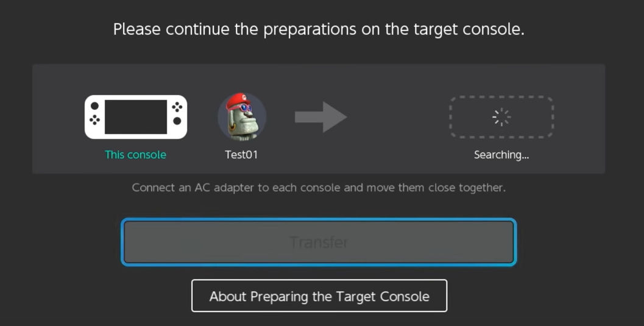Click the gray transfer direction arrow
Image resolution: width=644 pixels, height=326 pixels.
tap(320, 117)
